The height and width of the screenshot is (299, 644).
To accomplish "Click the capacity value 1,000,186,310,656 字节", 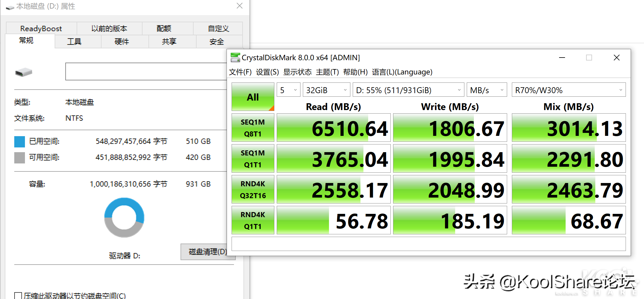I will 129,184.
